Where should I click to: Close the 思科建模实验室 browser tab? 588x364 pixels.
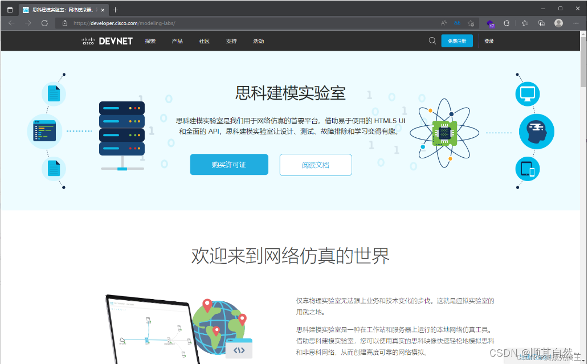tap(103, 10)
